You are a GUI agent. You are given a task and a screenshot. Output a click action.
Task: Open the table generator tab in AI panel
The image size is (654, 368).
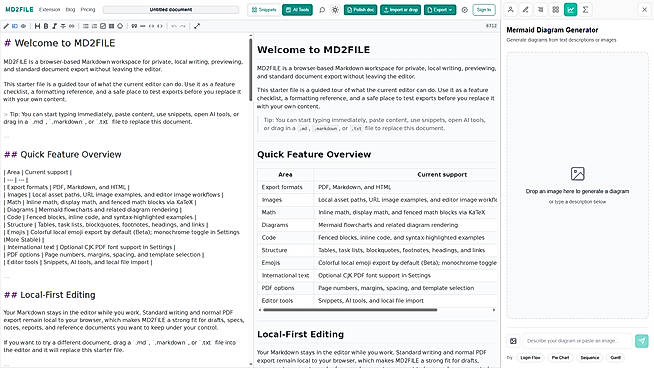point(541,10)
